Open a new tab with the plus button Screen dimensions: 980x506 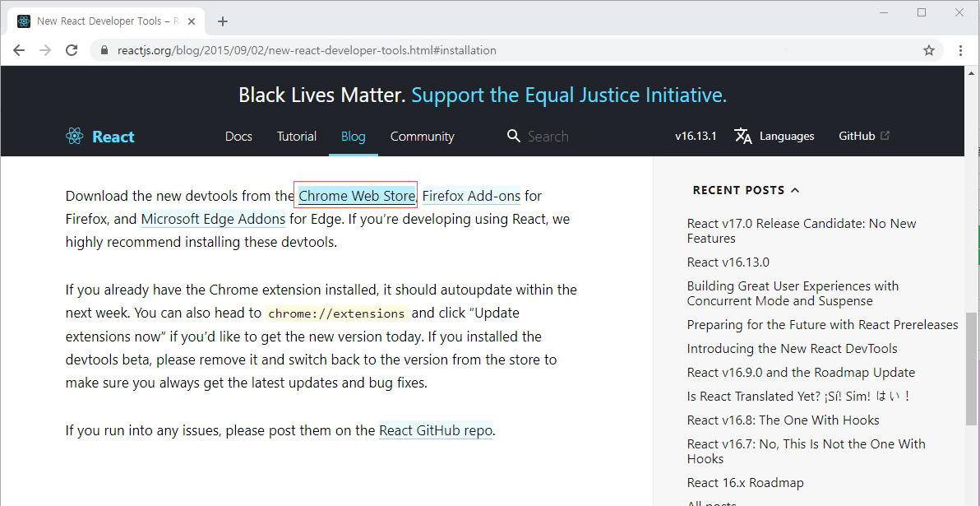(223, 21)
